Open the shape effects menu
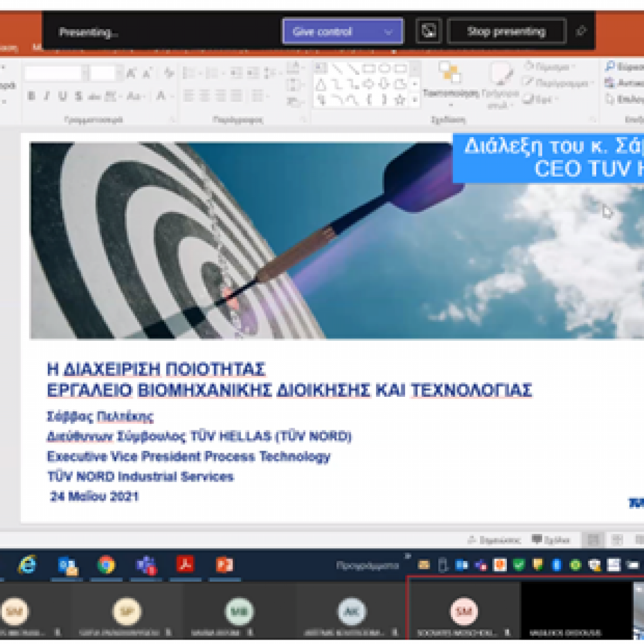 tap(541, 100)
